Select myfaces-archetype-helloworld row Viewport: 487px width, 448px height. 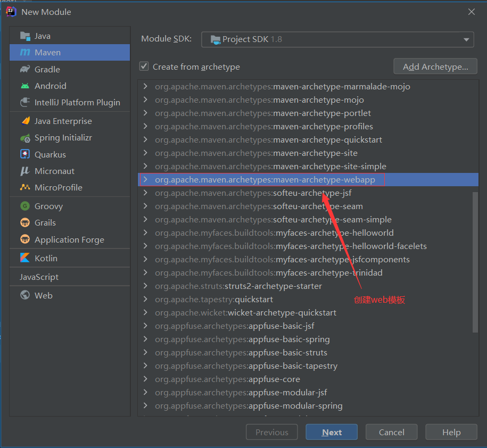coord(308,233)
